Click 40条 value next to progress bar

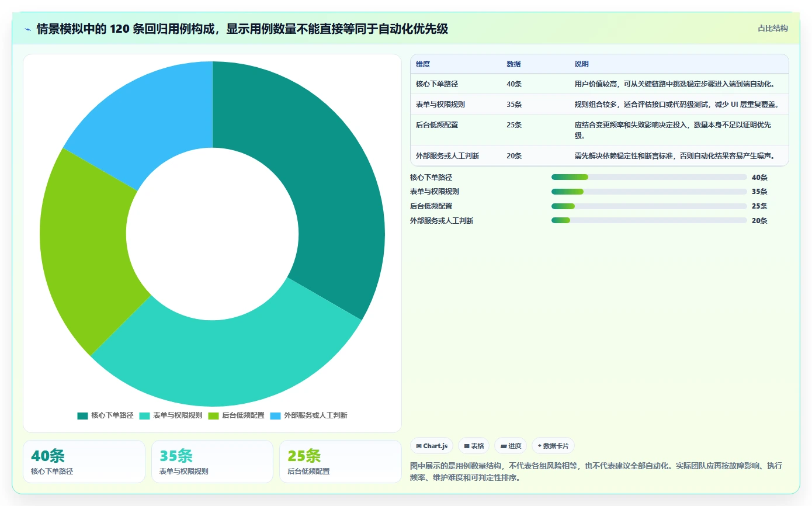click(759, 177)
